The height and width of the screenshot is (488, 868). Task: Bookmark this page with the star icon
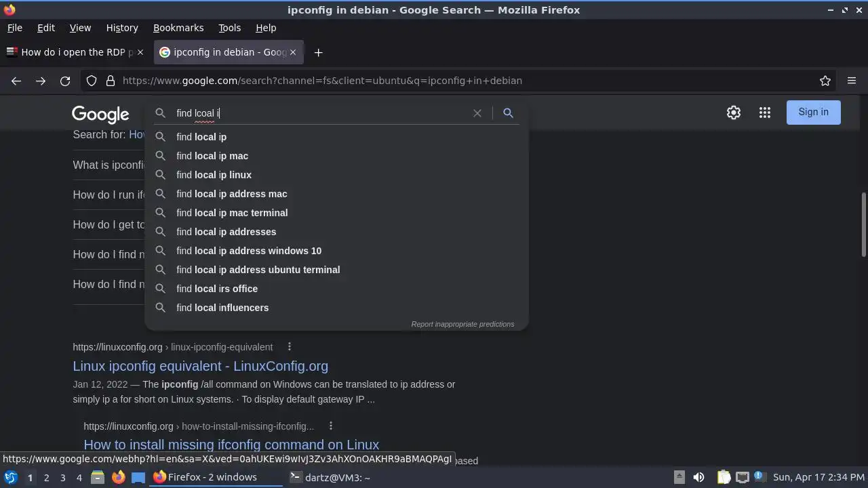(825, 81)
